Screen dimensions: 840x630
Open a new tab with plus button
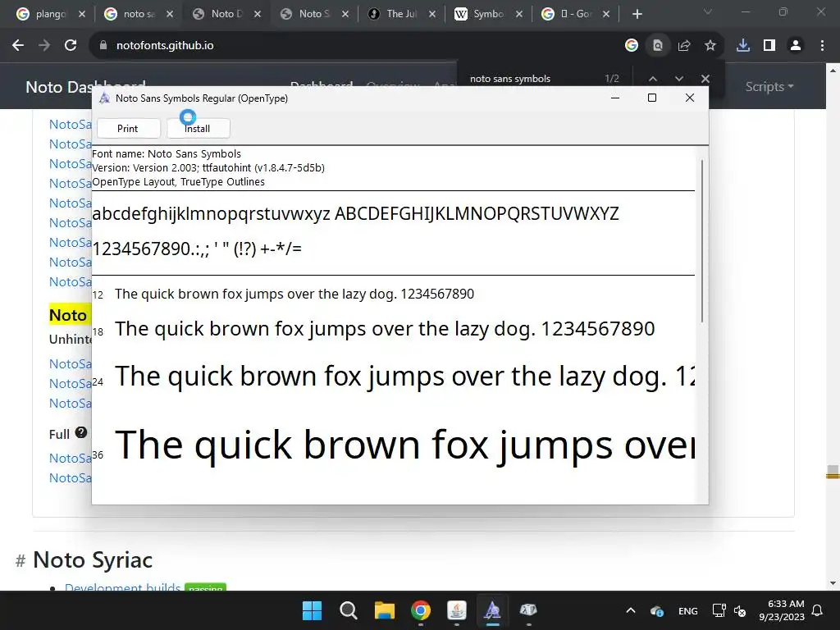(x=637, y=14)
